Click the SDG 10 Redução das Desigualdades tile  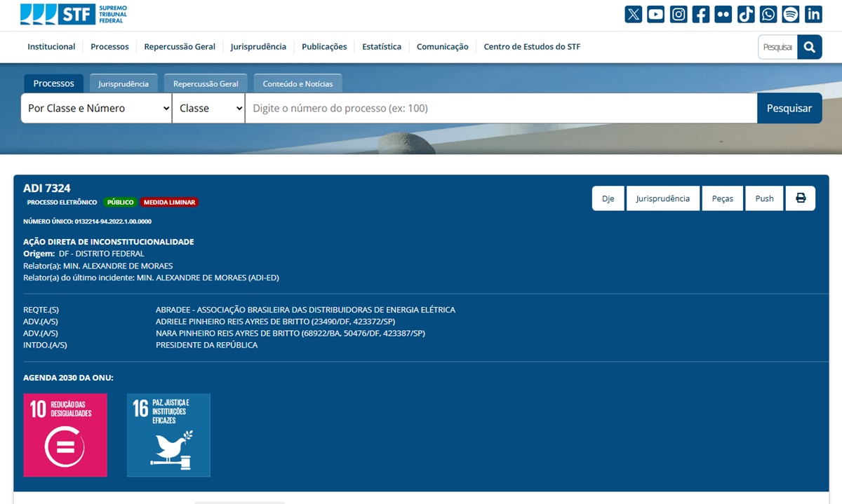[x=65, y=435]
